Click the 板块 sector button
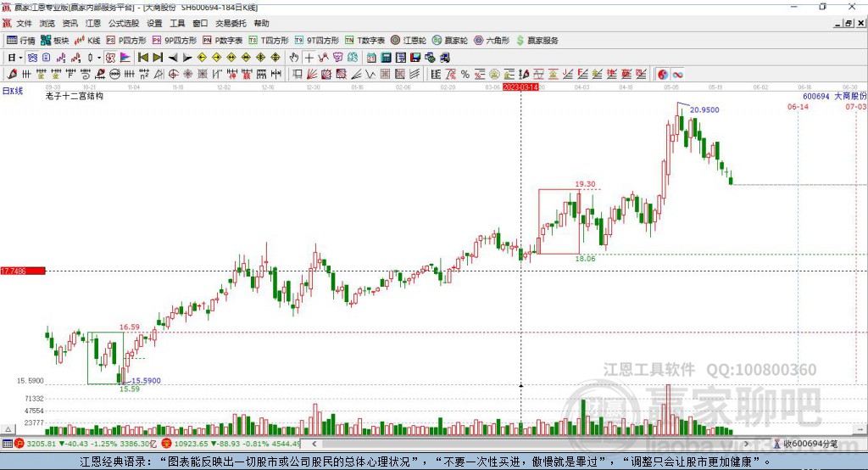The width and height of the screenshot is (868, 470). point(55,41)
